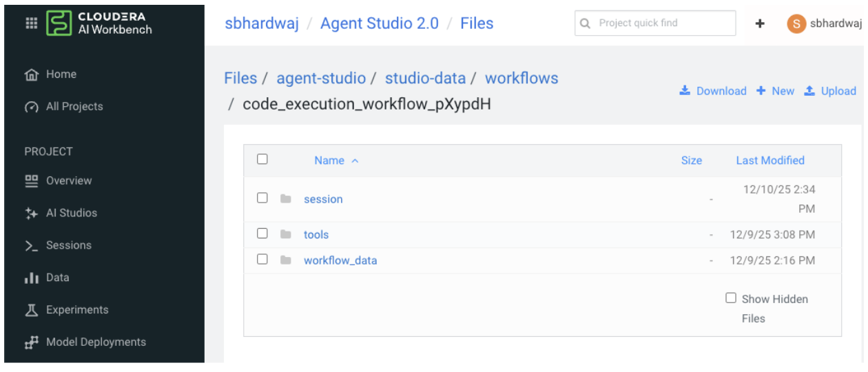Click the plus icon beside search
The width and height of the screenshot is (868, 372).
pyautogui.click(x=760, y=23)
